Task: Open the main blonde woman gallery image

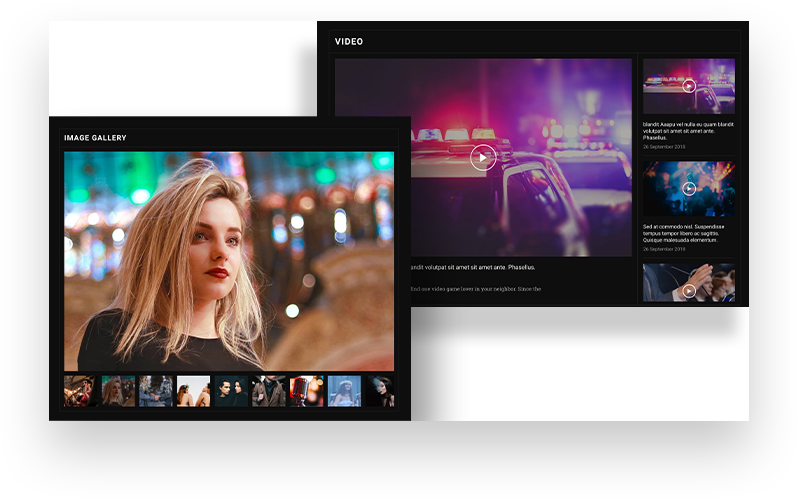Action: 229,261
